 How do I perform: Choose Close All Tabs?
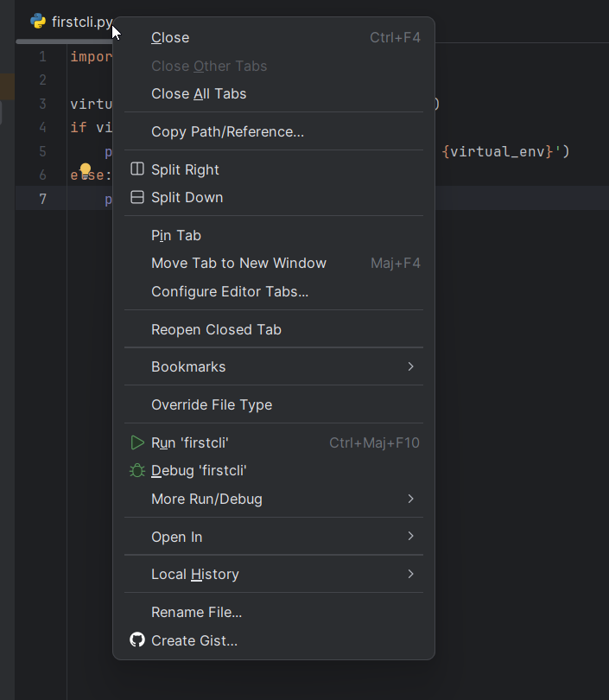coord(199,93)
